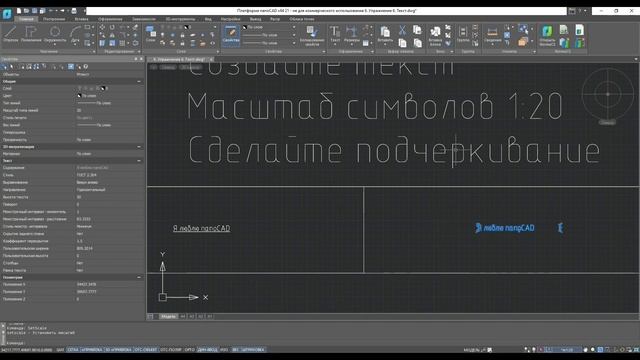Toggle оПРИВЯЗКА object snap in status bar
This screenshot has width=640, height=360.
pyautogui.click(x=92, y=350)
